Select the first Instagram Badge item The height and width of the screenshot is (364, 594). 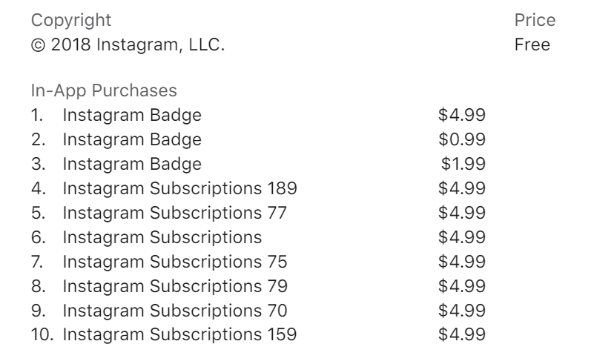point(132,115)
